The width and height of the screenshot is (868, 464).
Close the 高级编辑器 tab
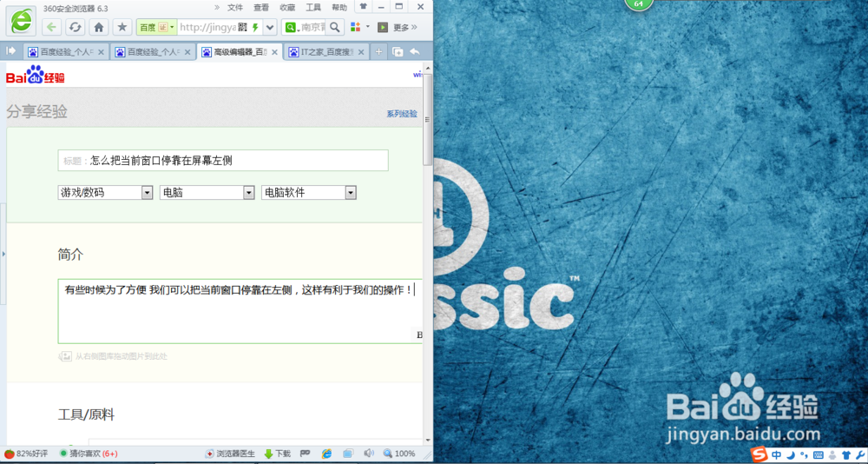pos(274,53)
